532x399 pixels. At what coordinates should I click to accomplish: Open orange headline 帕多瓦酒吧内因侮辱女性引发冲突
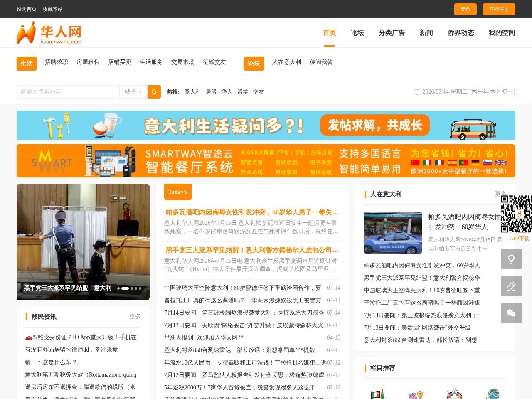252,212
